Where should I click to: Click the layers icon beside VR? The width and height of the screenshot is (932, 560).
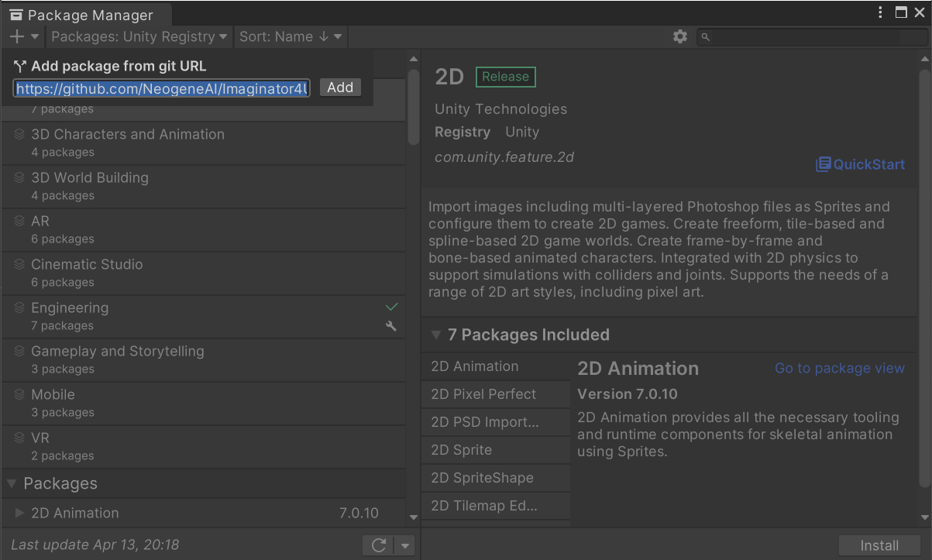pyautogui.click(x=19, y=438)
